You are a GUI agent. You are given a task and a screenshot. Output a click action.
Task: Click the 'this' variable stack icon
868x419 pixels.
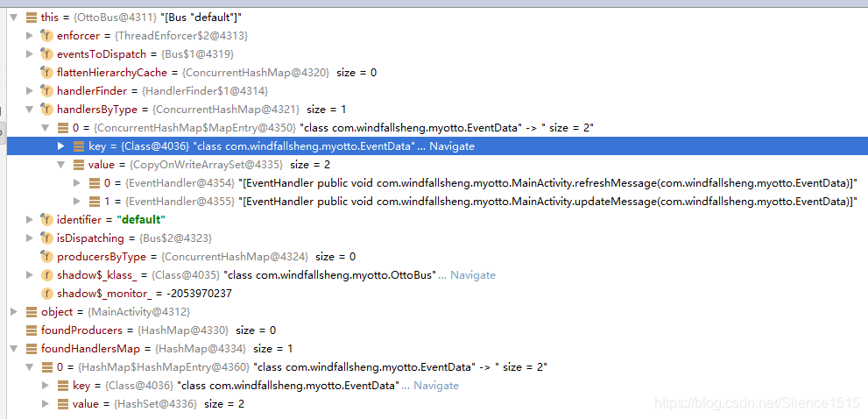[32, 18]
